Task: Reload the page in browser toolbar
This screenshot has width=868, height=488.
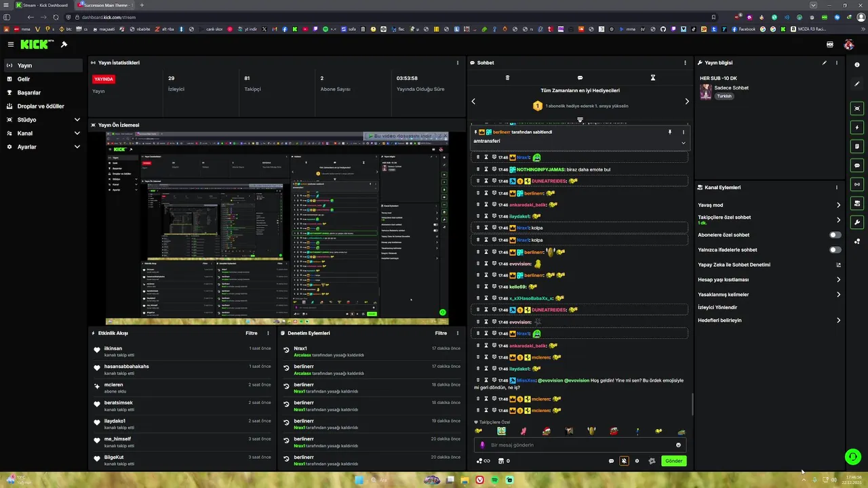Action: 56,17
